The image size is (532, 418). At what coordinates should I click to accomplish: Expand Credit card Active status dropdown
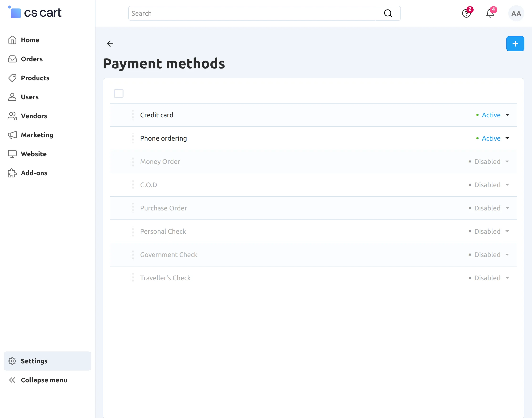tap(493, 115)
